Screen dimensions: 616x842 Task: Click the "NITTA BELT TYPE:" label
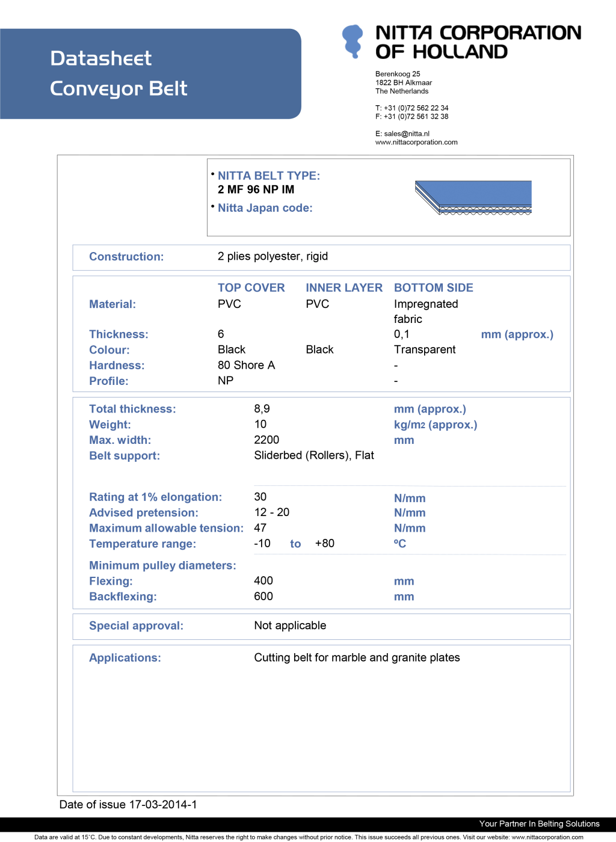[269, 176]
